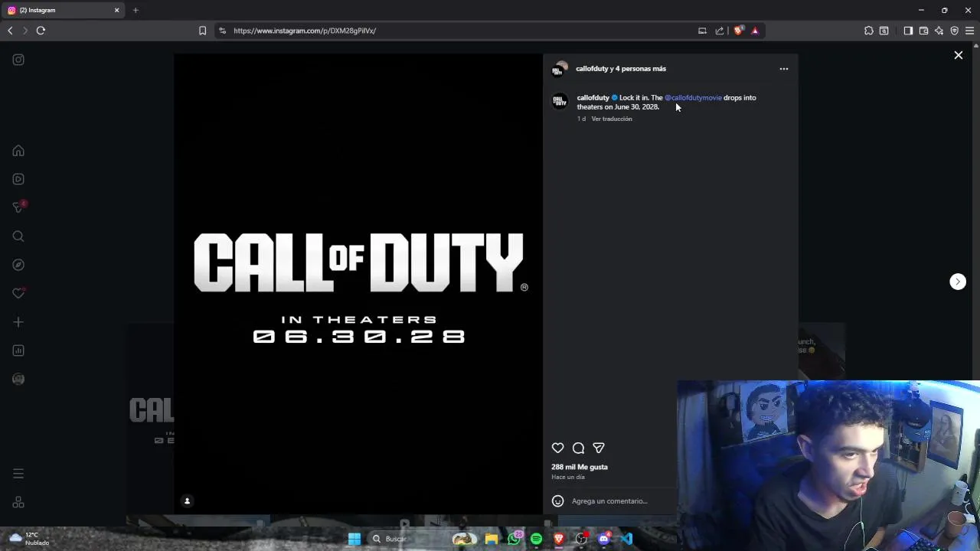This screenshot has width=980, height=551.
Task: Select the '(2) Instagram' browser tab
Action: tap(63, 10)
